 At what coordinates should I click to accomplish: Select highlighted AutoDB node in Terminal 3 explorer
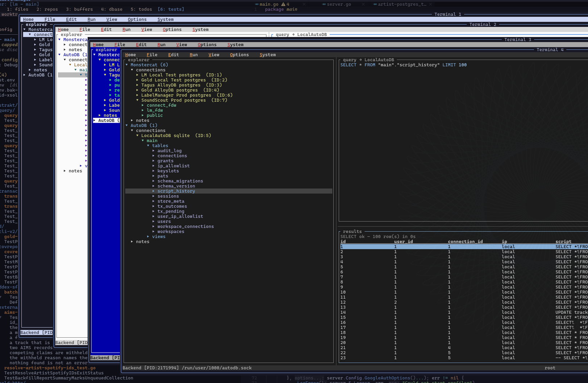(x=106, y=121)
